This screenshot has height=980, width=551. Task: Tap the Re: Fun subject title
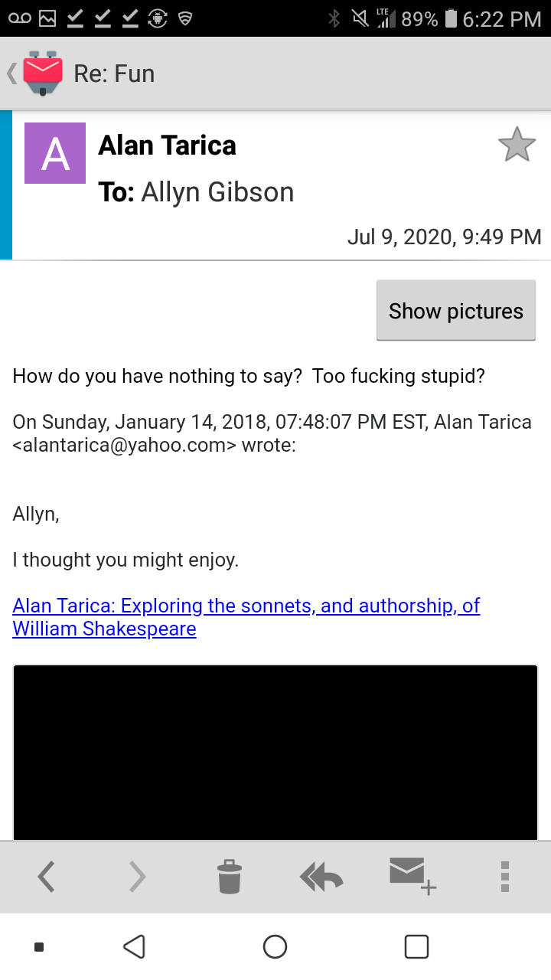(x=114, y=73)
